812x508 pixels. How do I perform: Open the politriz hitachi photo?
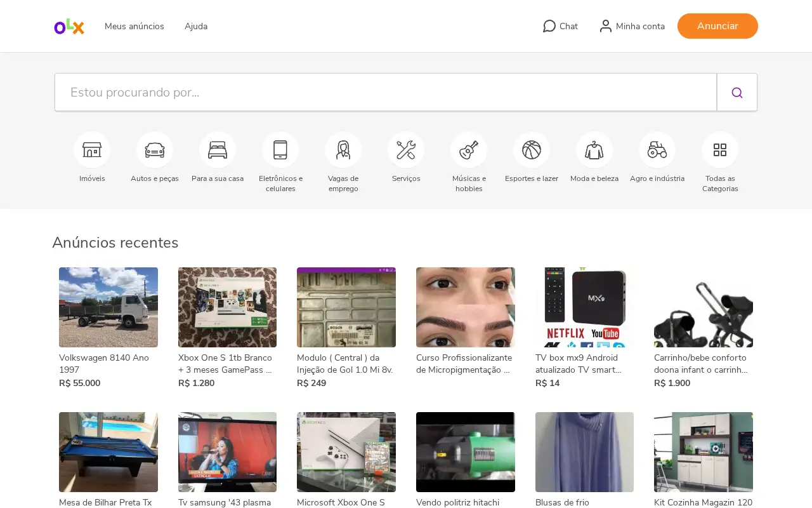(x=466, y=452)
